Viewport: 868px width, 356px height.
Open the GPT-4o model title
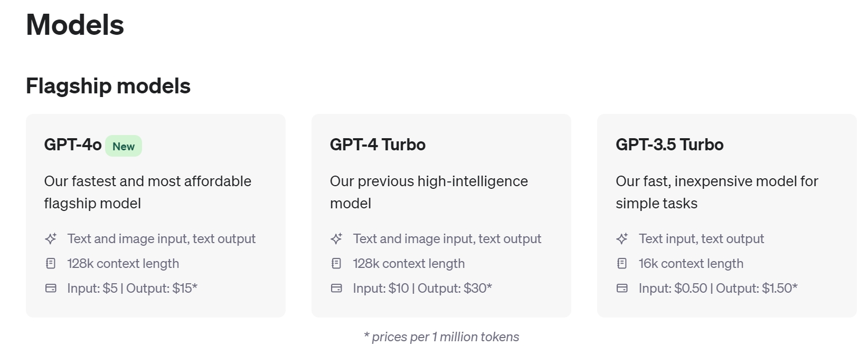click(73, 145)
